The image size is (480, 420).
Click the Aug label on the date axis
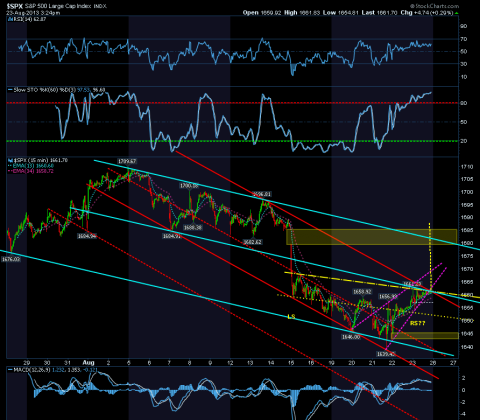point(88,363)
